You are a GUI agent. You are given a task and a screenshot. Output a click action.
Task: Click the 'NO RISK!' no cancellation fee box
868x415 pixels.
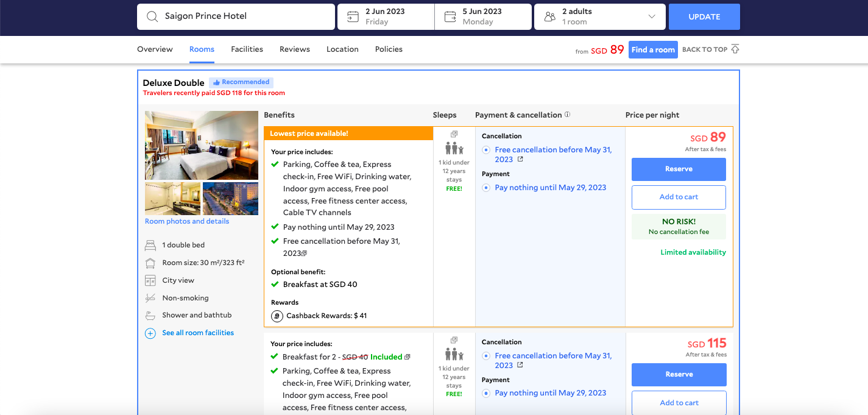[679, 227]
